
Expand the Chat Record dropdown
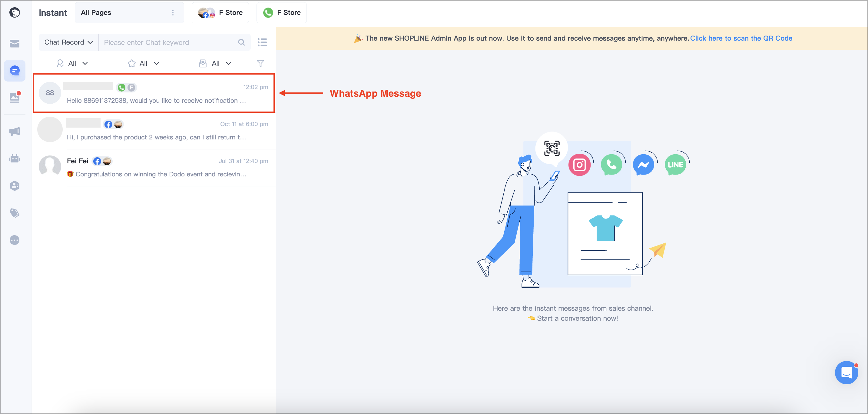[x=69, y=42]
